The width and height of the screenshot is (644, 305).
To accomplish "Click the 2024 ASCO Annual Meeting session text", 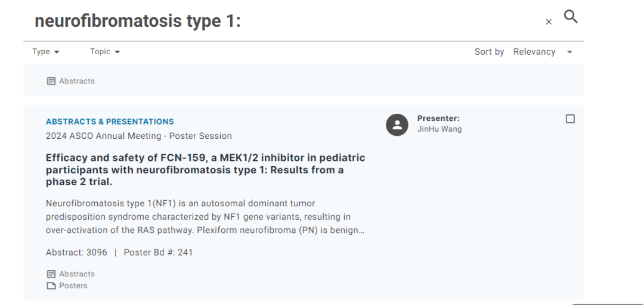I will click(x=138, y=136).
